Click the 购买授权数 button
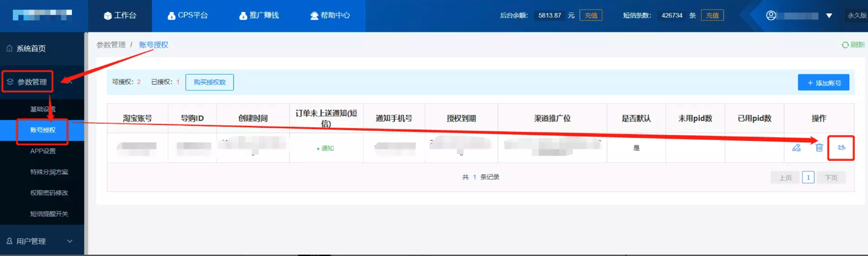Screen dimensions: 868x256 pyautogui.click(x=209, y=82)
